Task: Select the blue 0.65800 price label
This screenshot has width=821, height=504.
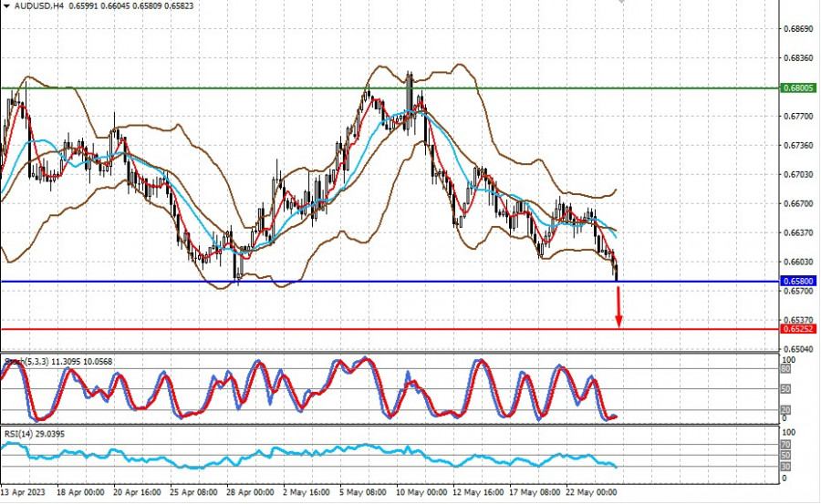Action: click(x=798, y=282)
